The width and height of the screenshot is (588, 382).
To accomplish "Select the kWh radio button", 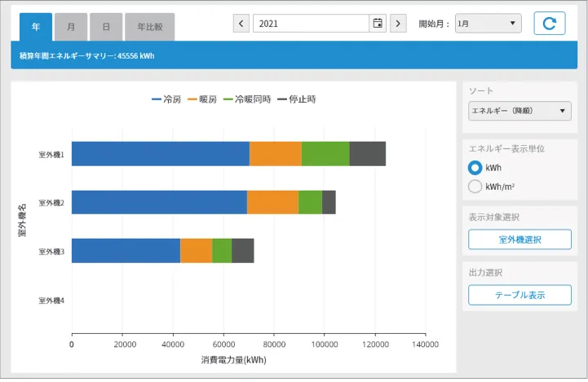I will click(475, 168).
